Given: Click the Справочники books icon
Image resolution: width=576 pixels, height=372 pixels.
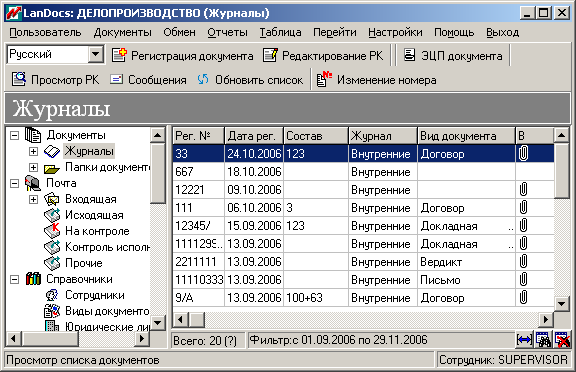Looking at the screenshot, I should 33,279.
